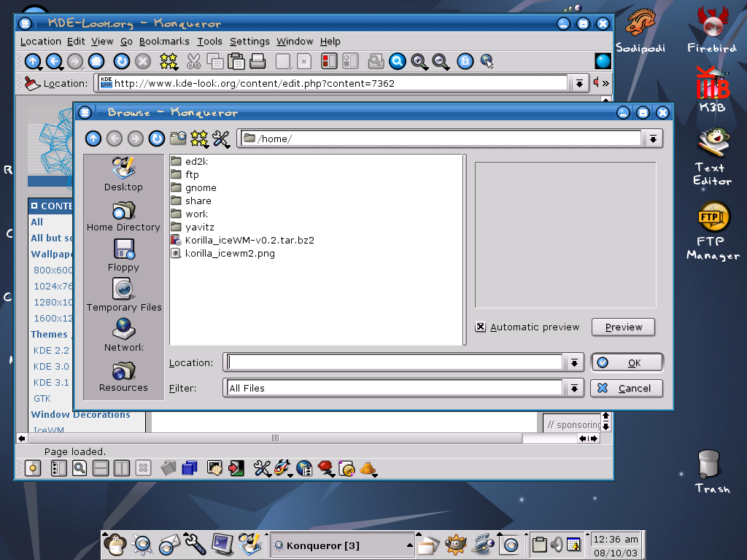Click the Zoom out magnifier icon
The image size is (747, 560).
441,61
